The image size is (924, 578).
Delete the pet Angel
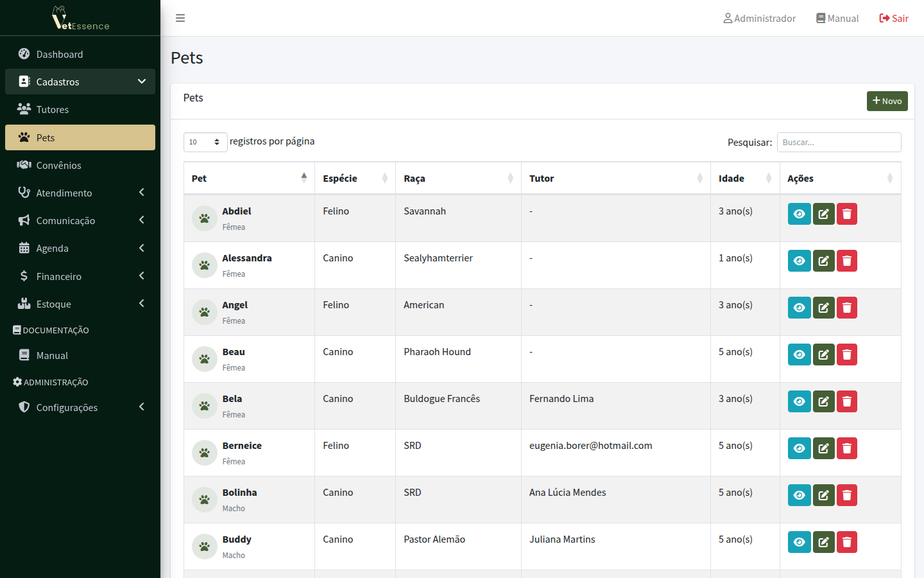[847, 308]
